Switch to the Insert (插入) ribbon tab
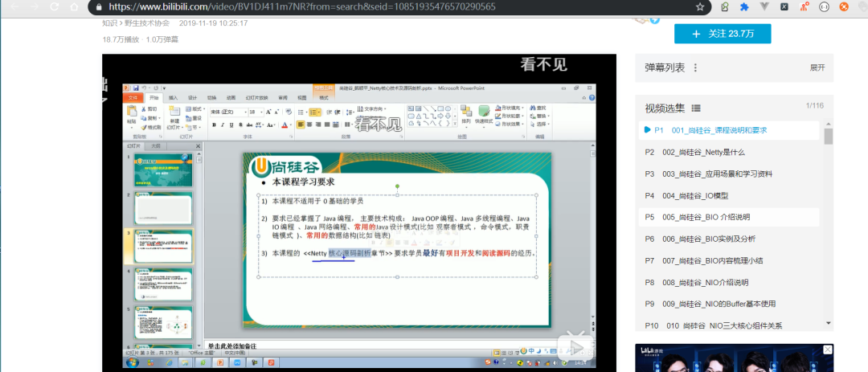Image resolution: width=868 pixels, height=372 pixels. click(174, 97)
